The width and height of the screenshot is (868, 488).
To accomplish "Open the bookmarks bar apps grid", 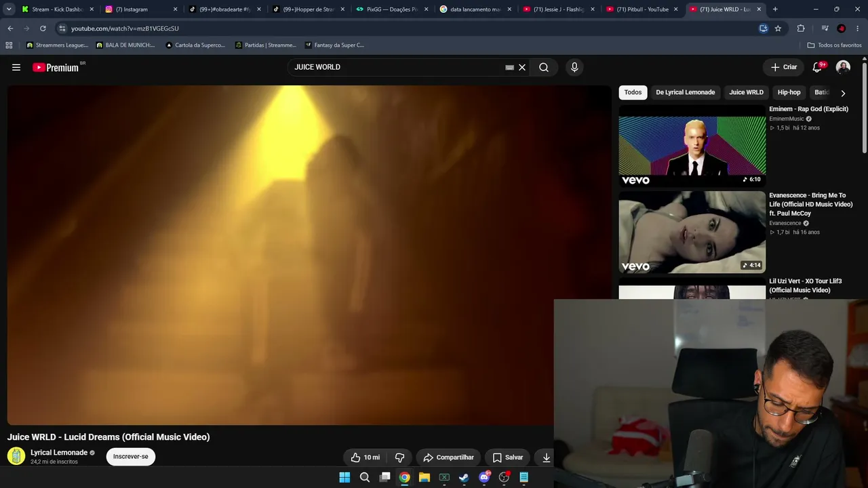I will [9, 45].
